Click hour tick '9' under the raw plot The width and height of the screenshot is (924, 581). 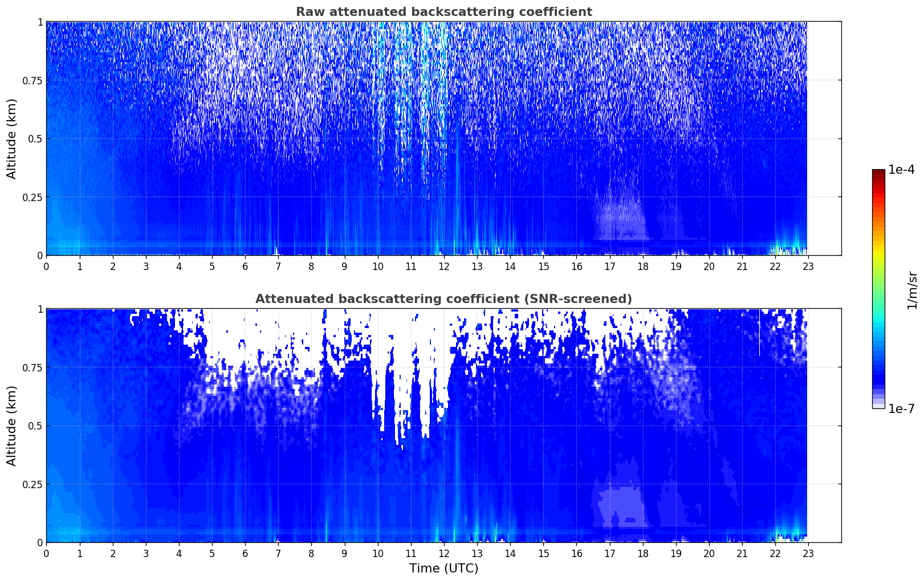point(344,266)
